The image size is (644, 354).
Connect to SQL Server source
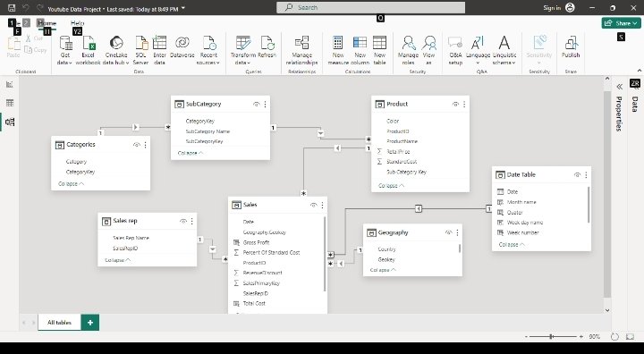[x=140, y=50]
